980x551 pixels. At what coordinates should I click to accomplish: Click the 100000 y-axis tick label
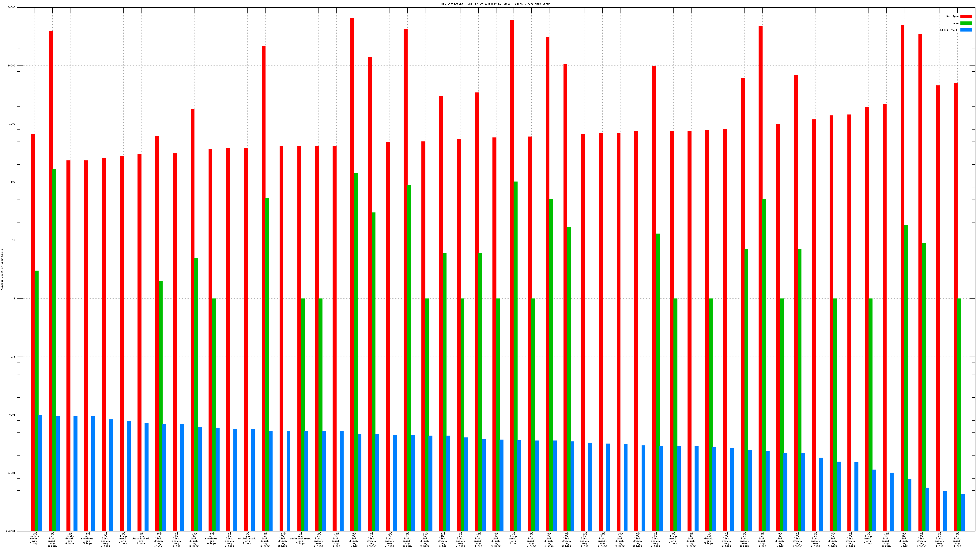(x=11, y=8)
